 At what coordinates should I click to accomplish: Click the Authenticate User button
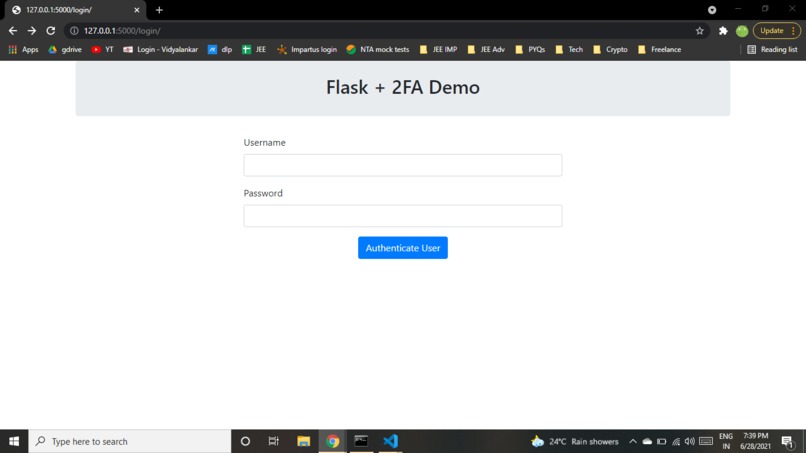click(x=402, y=248)
